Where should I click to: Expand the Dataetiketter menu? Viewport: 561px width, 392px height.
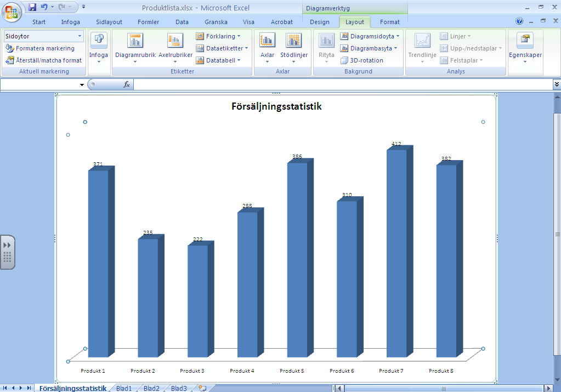pos(222,48)
